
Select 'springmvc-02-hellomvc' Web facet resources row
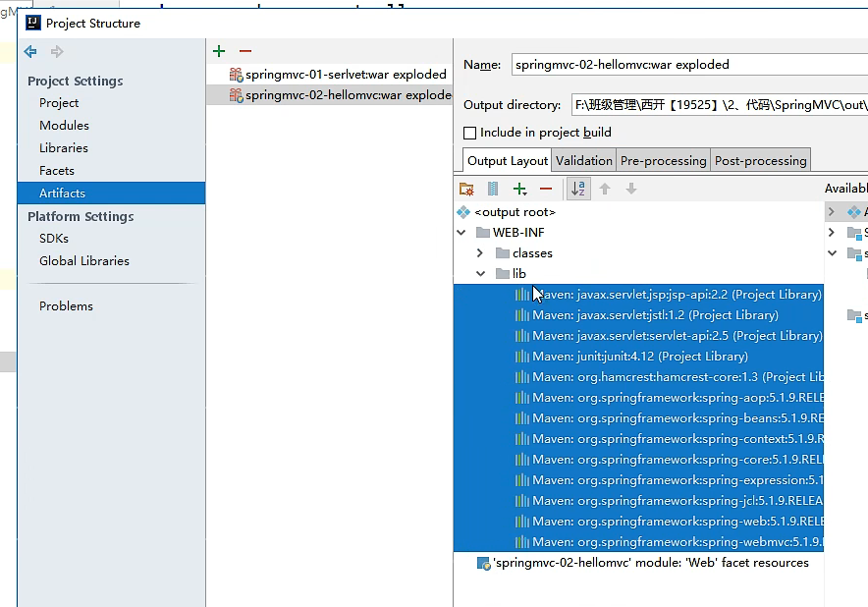[x=639, y=563]
